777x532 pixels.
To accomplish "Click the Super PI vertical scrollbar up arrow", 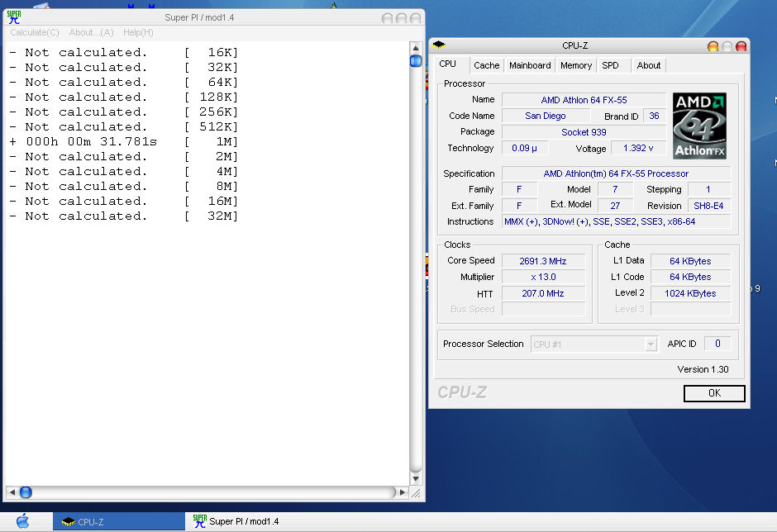I will pyautogui.click(x=416, y=48).
